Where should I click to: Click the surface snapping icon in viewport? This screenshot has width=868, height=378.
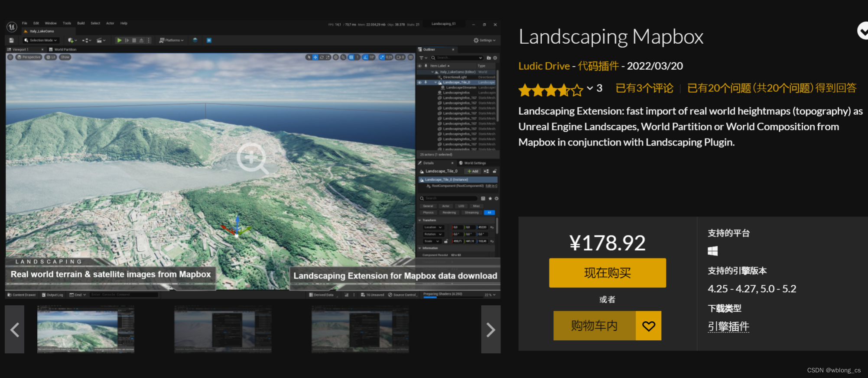pyautogui.click(x=343, y=57)
